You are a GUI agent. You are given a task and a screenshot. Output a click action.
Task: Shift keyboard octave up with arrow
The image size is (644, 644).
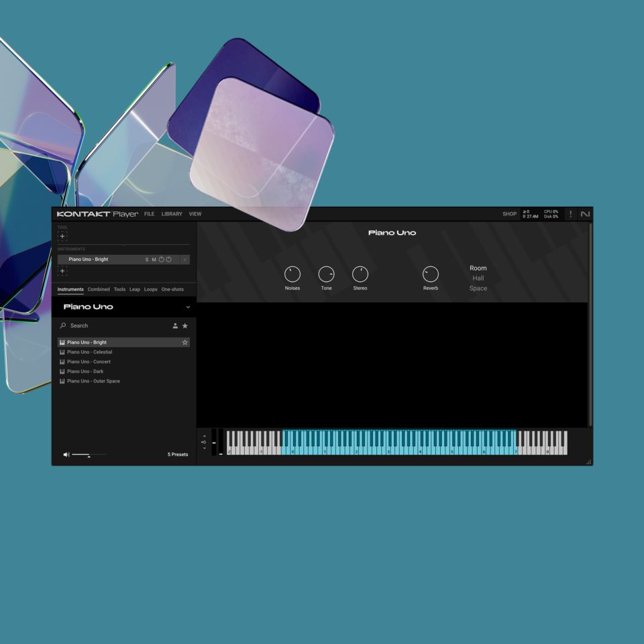205,436
